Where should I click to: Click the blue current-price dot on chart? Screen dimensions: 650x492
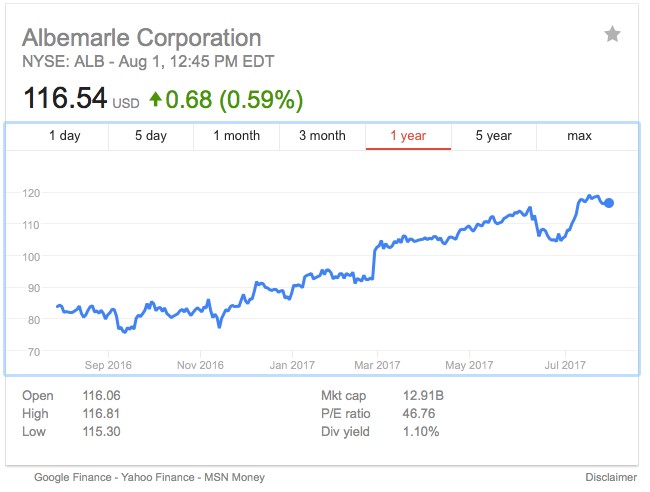pyautogui.click(x=610, y=203)
